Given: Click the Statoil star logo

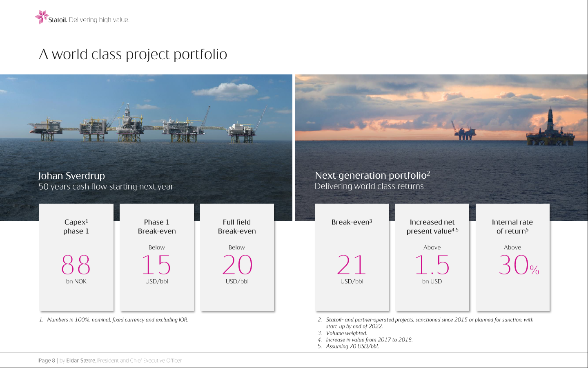Looking at the screenshot, I should point(42,17).
